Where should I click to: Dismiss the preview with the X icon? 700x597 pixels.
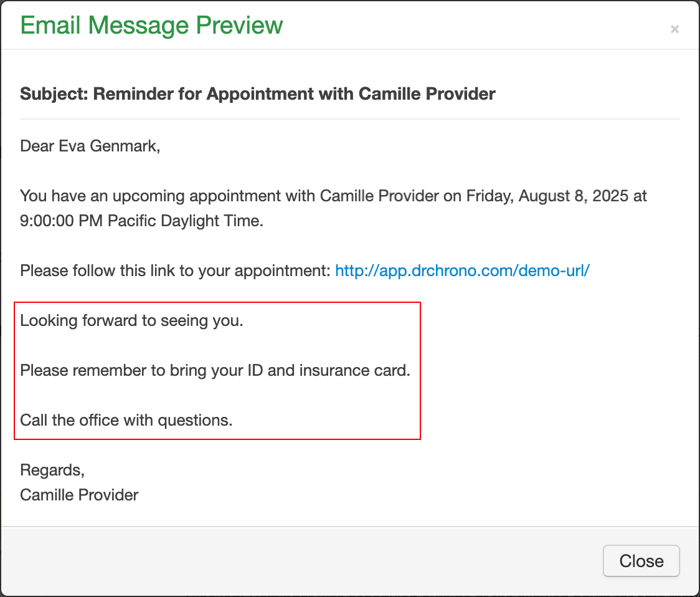pyautogui.click(x=674, y=29)
